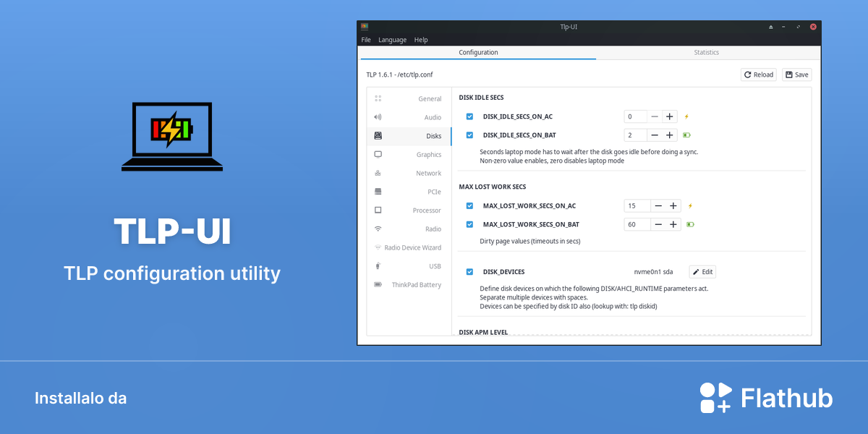Decrease DISK_IDLE_SECS_ON_BAT with minus button

(655, 135)
